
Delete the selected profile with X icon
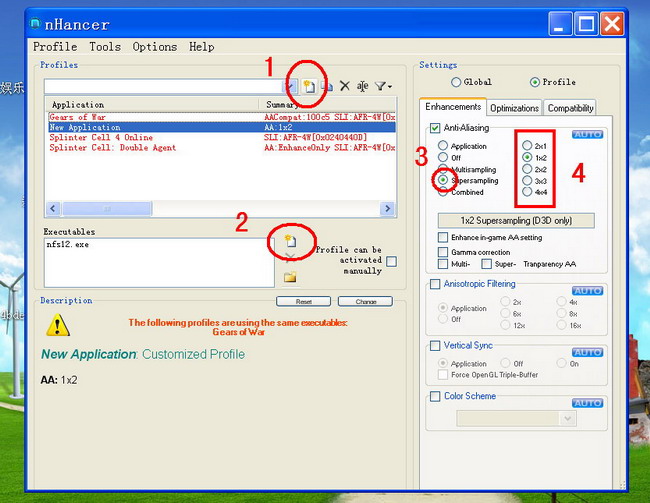pos(345,87)
